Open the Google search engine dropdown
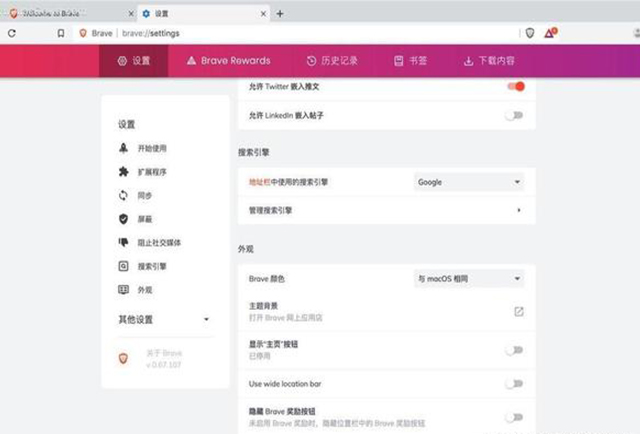Viewport: 640px width, 434px height. [469, 182]
